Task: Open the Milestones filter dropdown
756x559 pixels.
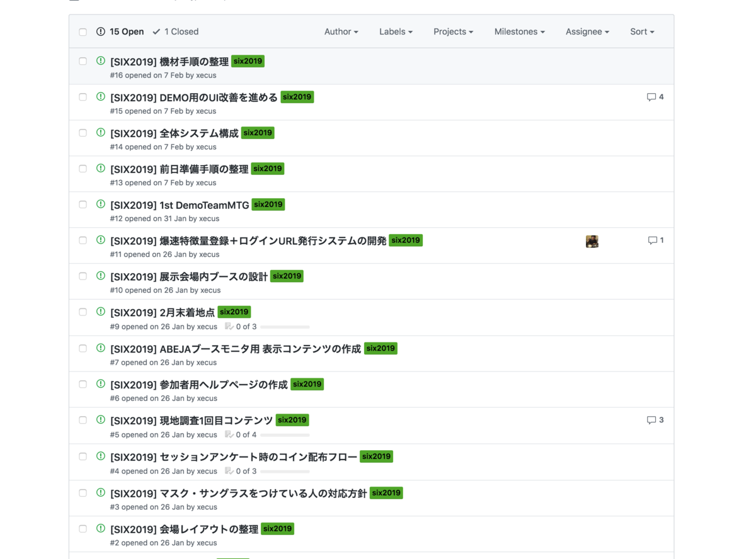Action: tap(519, 31)
